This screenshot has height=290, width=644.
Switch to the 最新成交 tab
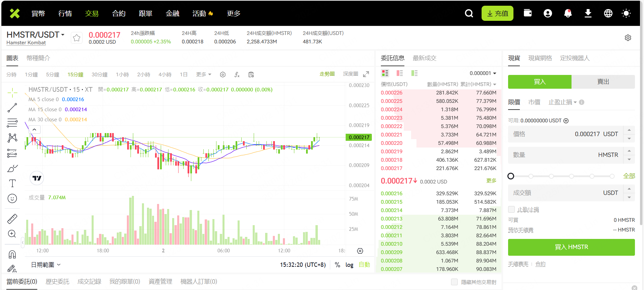point(424,58)
